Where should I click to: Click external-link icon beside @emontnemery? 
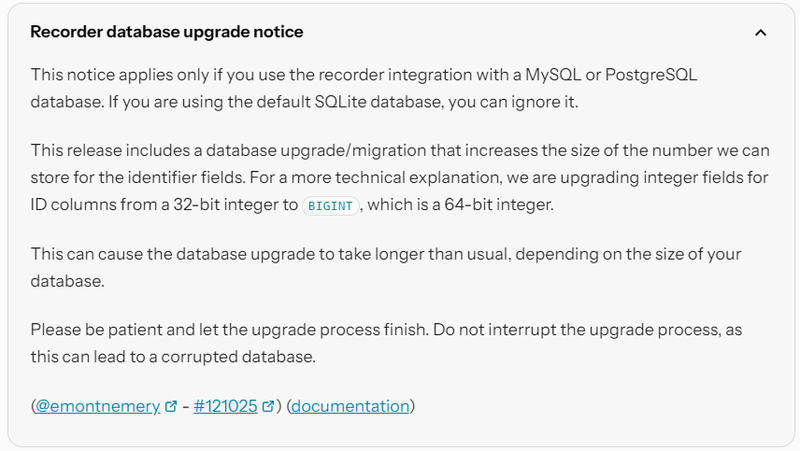coord(171,406)
